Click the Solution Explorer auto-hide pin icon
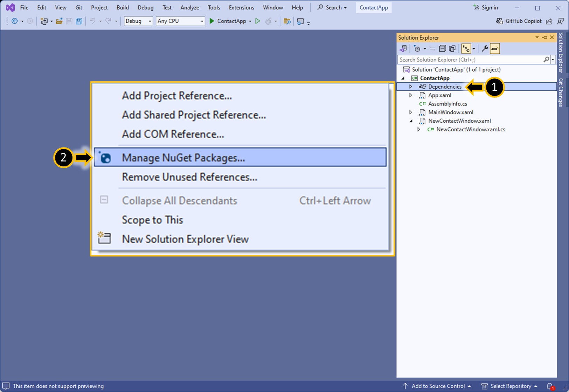The image size is (569, 392). 544,37
